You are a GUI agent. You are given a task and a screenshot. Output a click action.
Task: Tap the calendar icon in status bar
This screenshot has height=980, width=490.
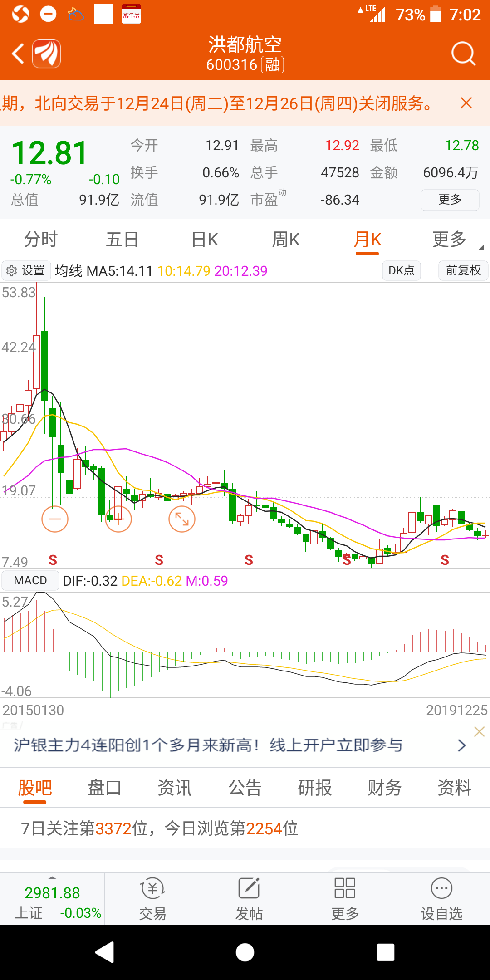tap(131, 14)
